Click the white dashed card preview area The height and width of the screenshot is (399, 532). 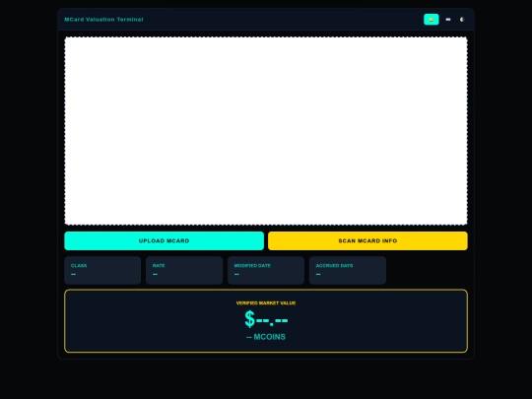pos(266,131)
